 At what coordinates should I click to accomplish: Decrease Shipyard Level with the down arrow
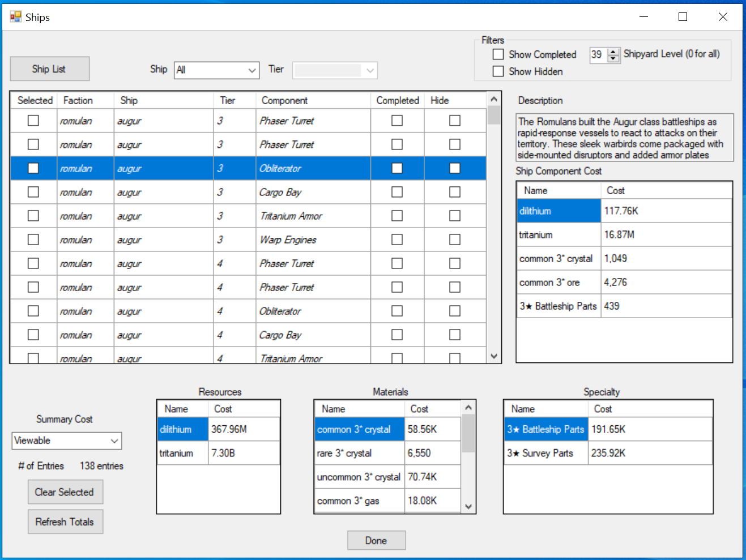pyautogui.click(x=613, y=58)
